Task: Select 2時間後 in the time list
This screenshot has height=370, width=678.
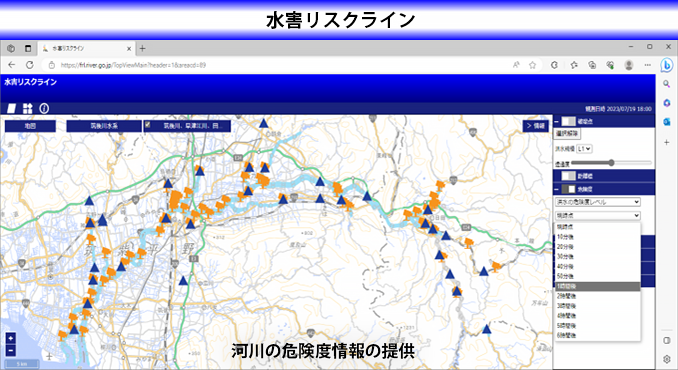Action: pyautogui.click(x=597, y=296)
